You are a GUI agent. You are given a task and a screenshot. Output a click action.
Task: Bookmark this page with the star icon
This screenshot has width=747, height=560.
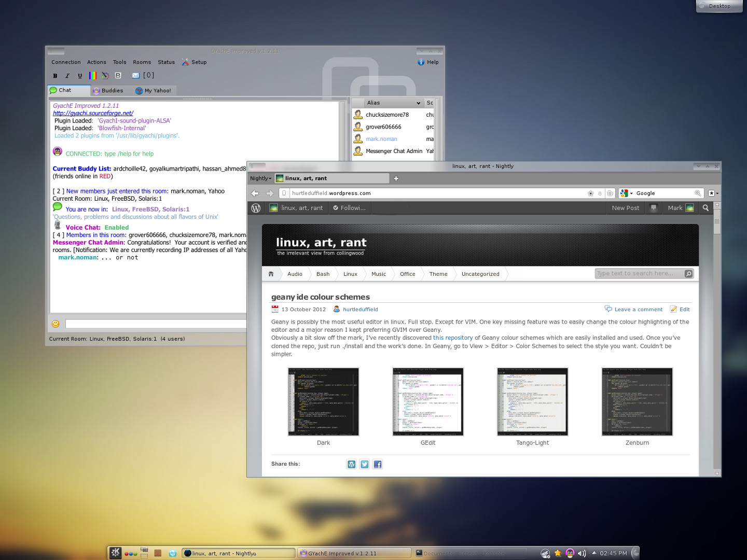590,193
